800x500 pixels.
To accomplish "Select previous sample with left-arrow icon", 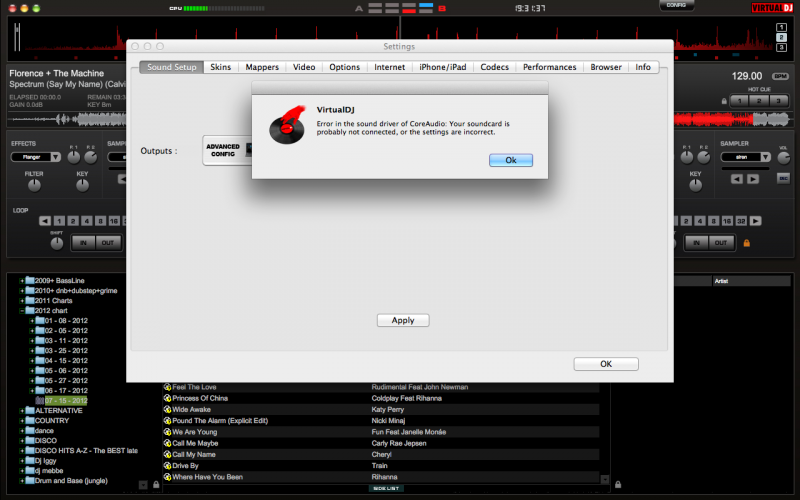I will click(x=737, y=179).
